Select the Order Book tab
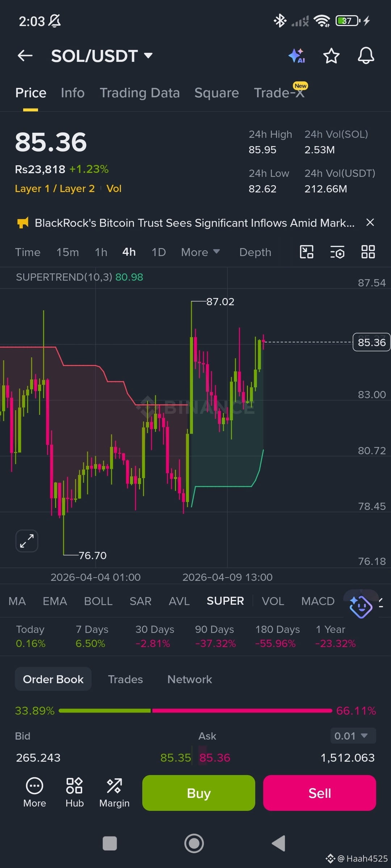 53,679
